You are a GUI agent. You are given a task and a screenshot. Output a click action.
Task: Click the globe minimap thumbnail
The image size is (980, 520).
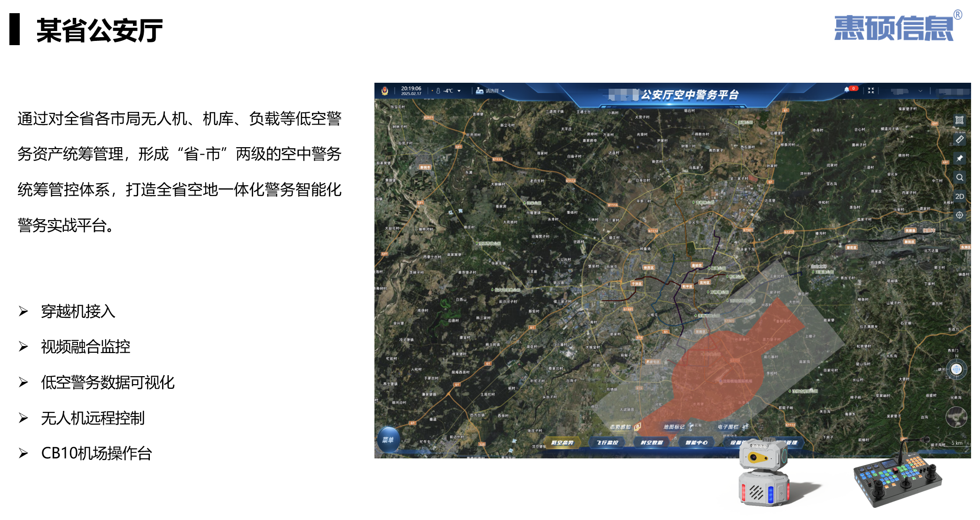956,417
